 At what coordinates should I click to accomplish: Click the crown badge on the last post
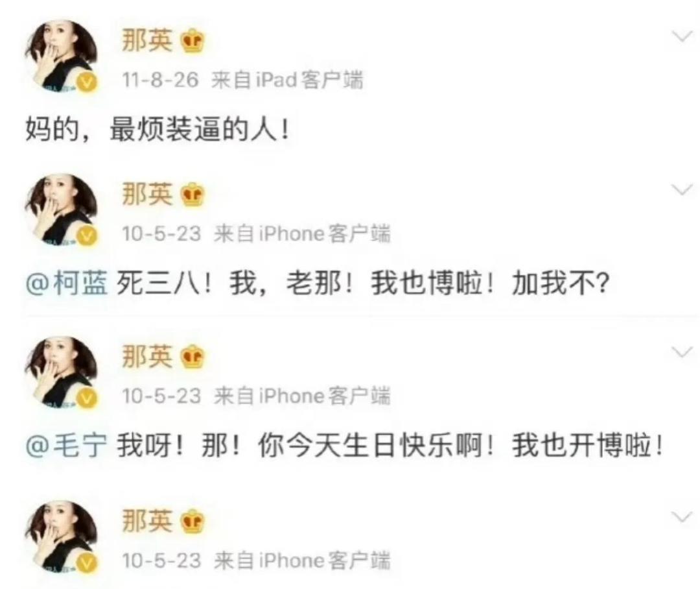[193, 522]
